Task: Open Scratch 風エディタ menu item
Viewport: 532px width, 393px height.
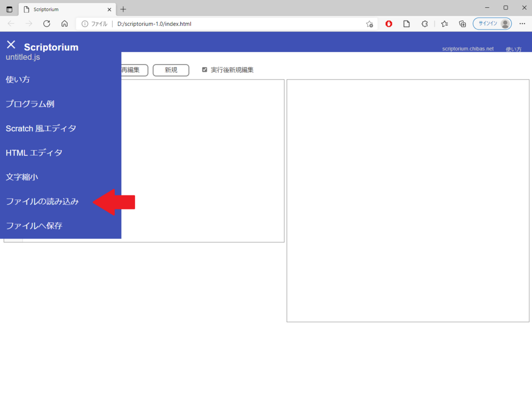Action: tap(41, 128)
